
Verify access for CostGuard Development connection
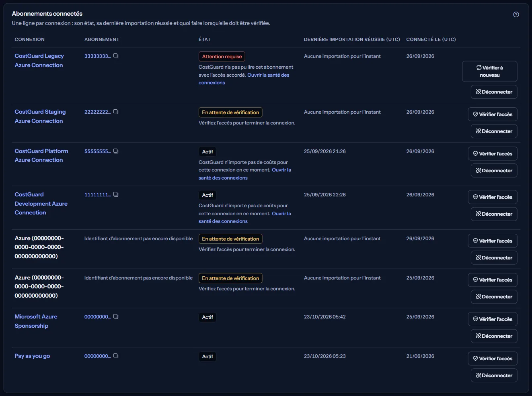coord(493,197)
